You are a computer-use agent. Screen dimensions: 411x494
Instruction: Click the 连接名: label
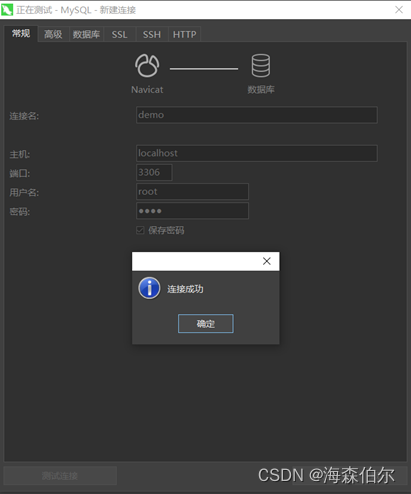(x=24, y=116)
